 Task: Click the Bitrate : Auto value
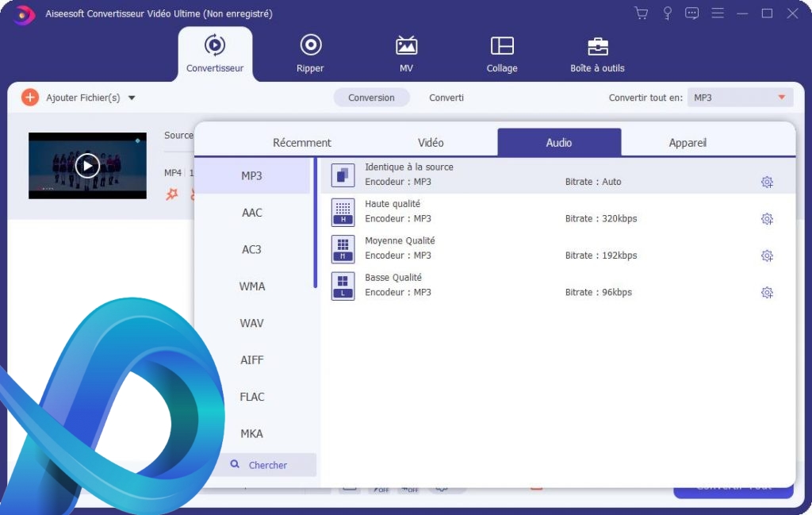pos(593,182)
